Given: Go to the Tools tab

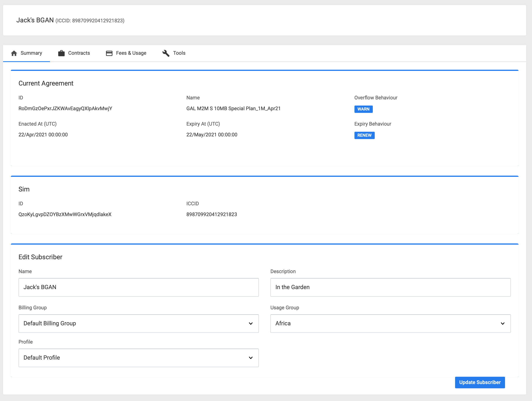Looking at the screenshot, I should pyautogui.click(x=179, y=53).
